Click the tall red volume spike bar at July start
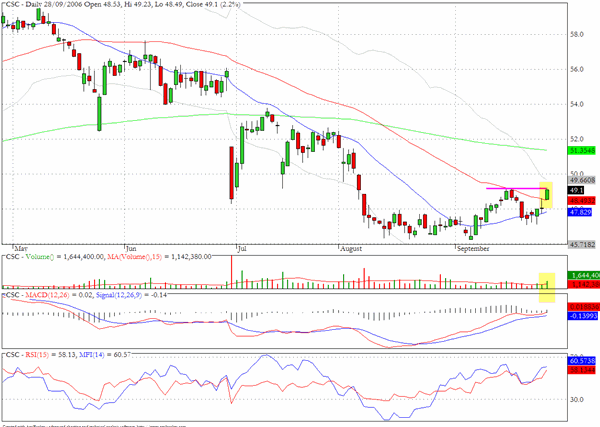 click(x=232, y=272)
